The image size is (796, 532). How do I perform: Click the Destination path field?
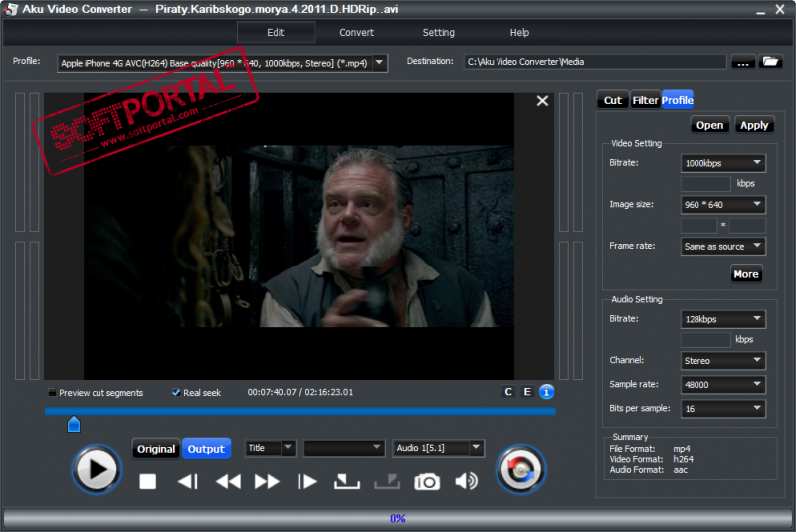coord(594,62)
